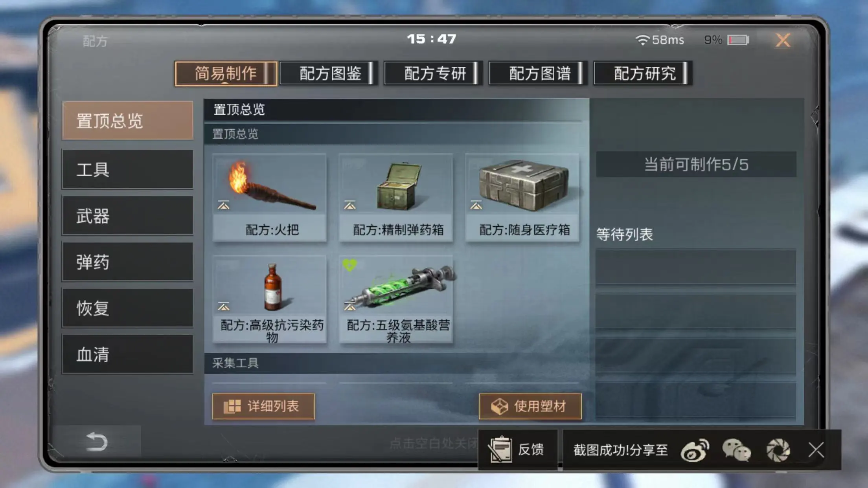Toggle pin on 随身医疗箱 recipe

(x=476, y=205)
